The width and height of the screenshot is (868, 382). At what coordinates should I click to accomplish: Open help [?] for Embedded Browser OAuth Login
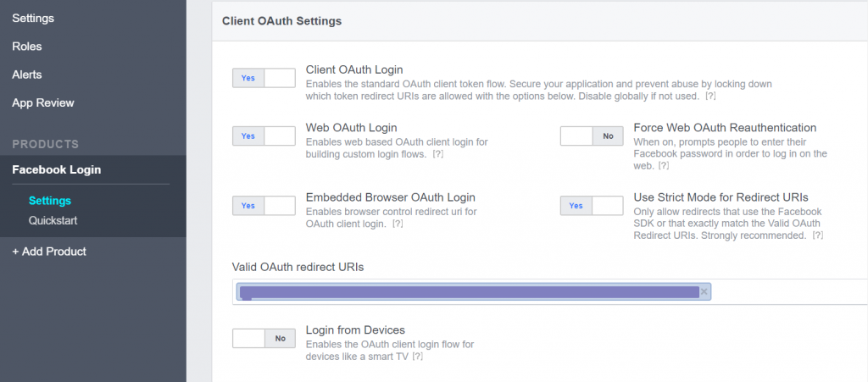click(397, 224)
